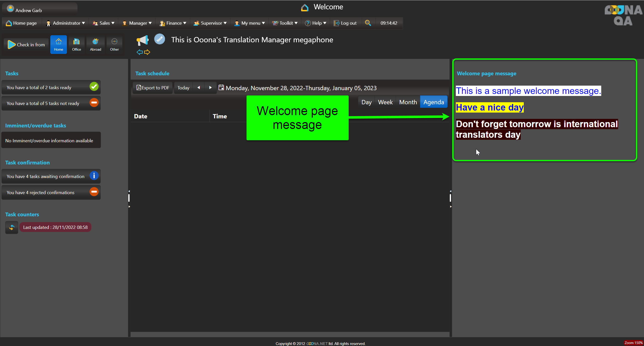The height and width of the screenshot is (346, 644).
Task: Click the blue info icon for awaiting confirmation
Action: pyautogui.click(x=94, y=176)
